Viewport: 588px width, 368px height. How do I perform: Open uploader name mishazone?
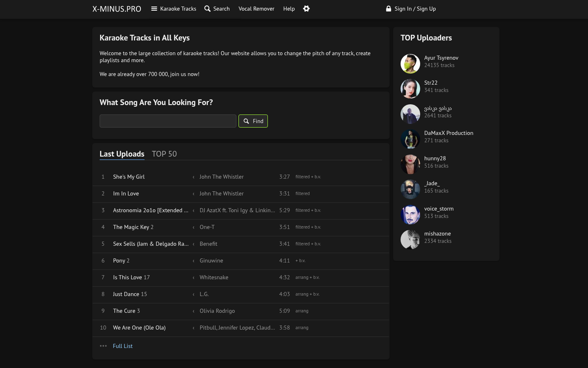point(438,233)
